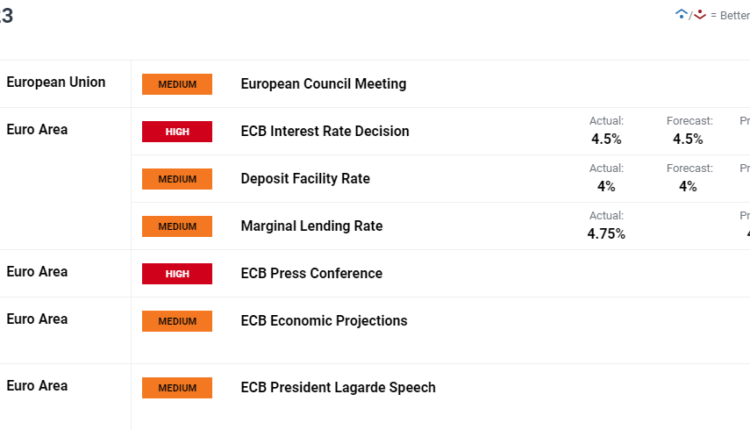The height and width of the screenshot is (430, 750).
Task: Select the European Union country label
Action: 56,82
